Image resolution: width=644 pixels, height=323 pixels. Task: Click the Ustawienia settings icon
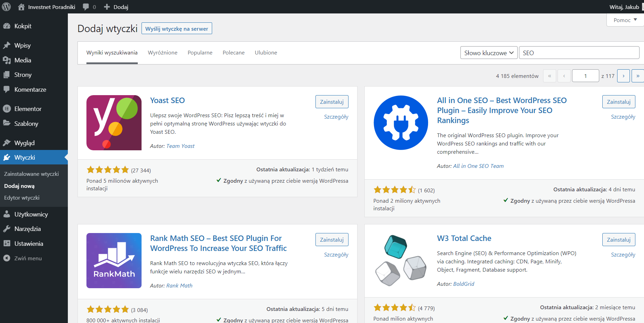(7, 244)
